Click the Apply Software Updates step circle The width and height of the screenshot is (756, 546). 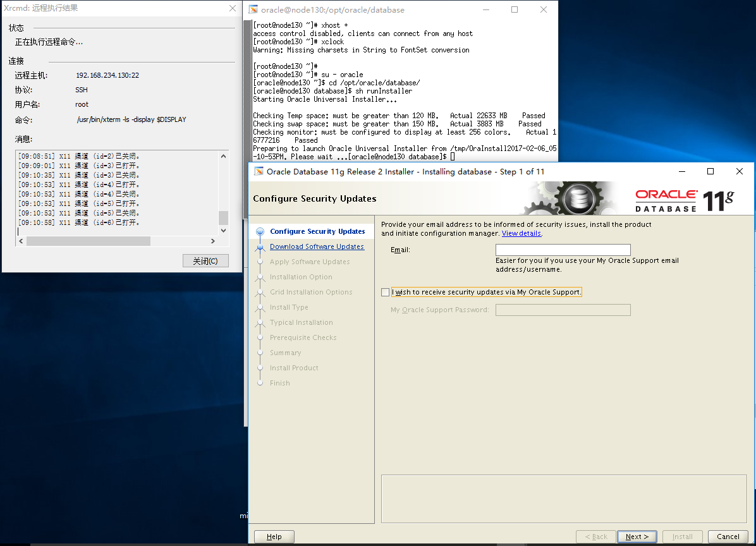260,262
